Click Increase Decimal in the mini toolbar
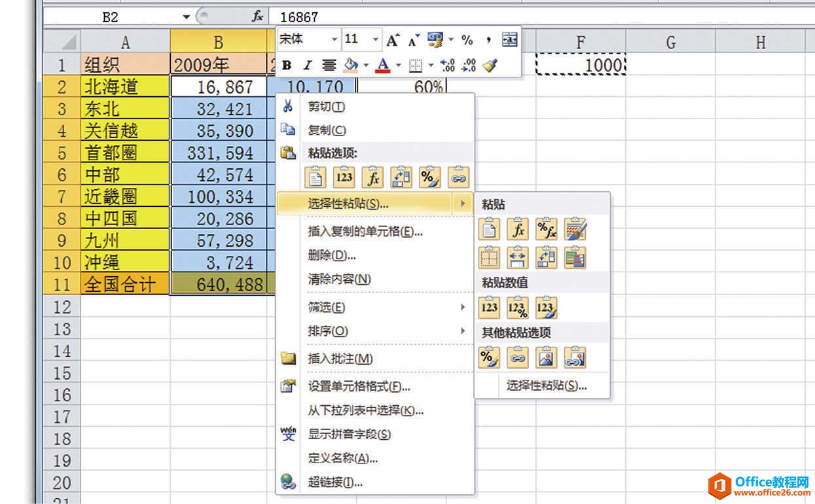The width and height of the screenshot is (815, 504). (448, 65)
